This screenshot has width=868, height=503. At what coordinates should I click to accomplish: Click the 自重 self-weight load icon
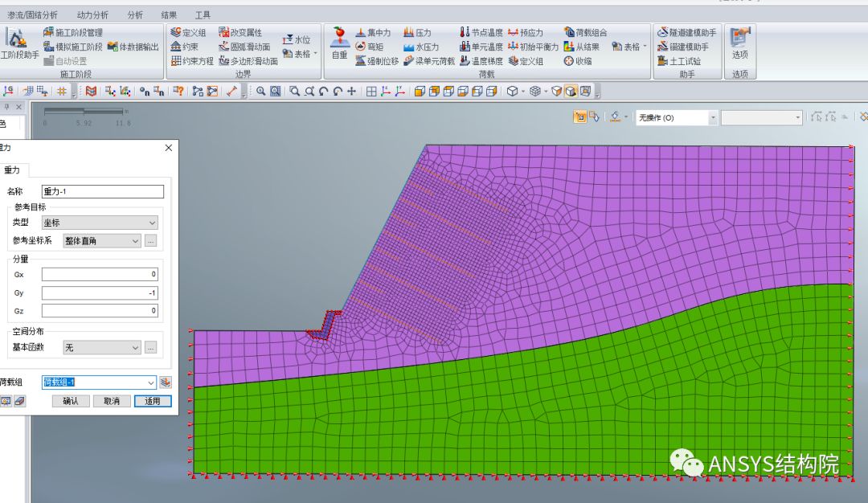[x=339, y=43]
